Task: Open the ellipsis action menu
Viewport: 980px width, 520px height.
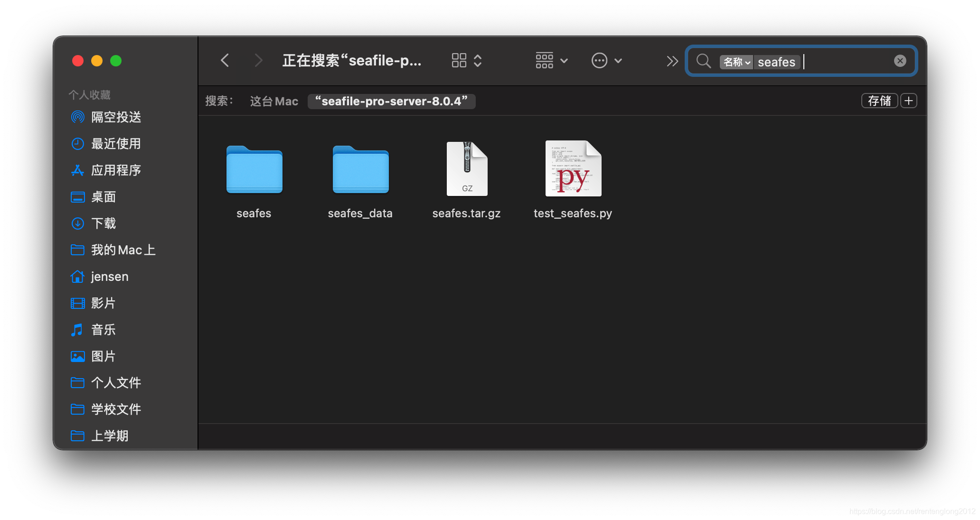Action: (606, 61)
